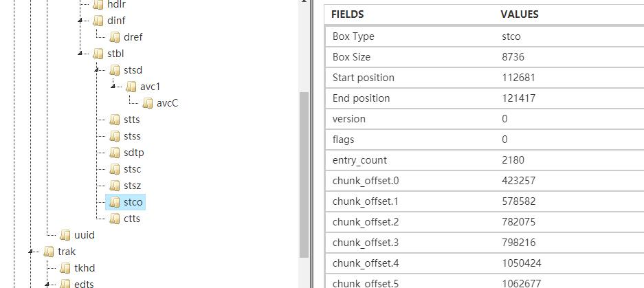
Task: Select the stts tree item label
Action: pyautogui.click(x=132, y=120)
